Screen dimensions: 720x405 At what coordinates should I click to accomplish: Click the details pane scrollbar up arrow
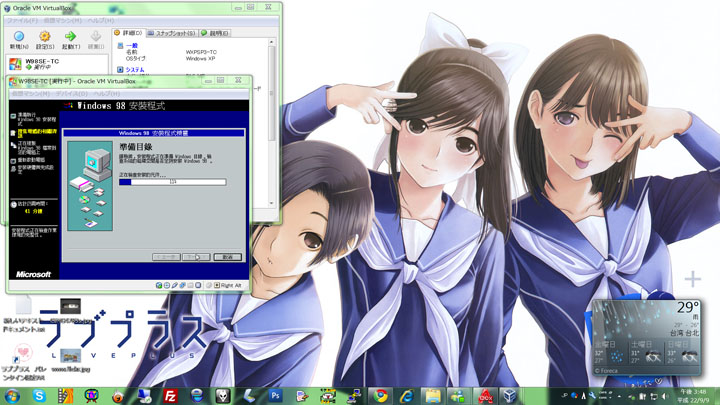(x=271, y=42)
